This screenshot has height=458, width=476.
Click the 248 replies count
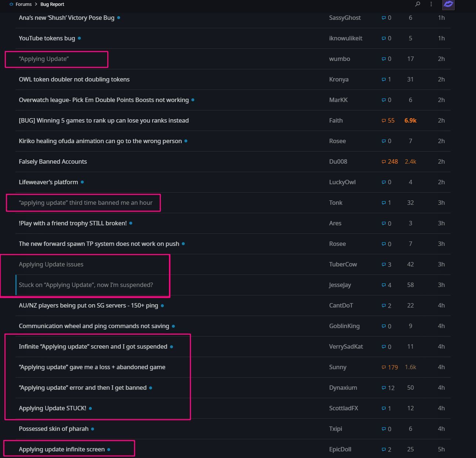[x=393, y=161]
